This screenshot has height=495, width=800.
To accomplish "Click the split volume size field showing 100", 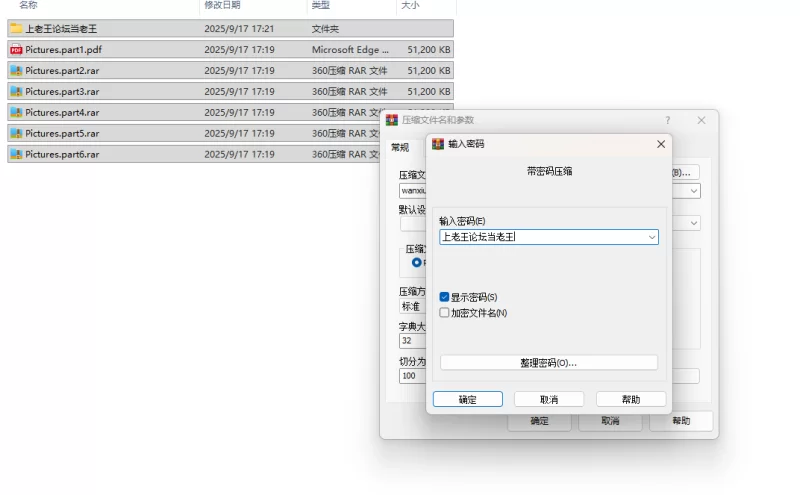I will pos(413,376).
